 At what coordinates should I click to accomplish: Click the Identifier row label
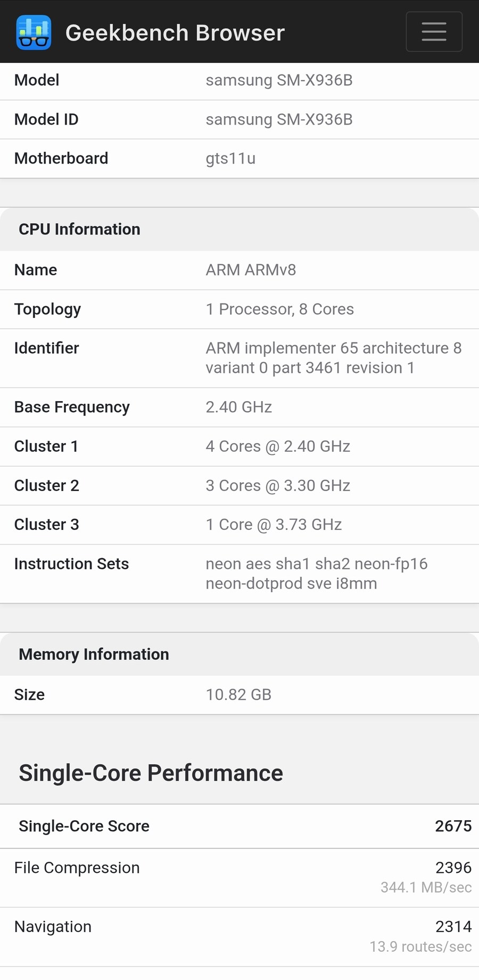click(46, 348)
